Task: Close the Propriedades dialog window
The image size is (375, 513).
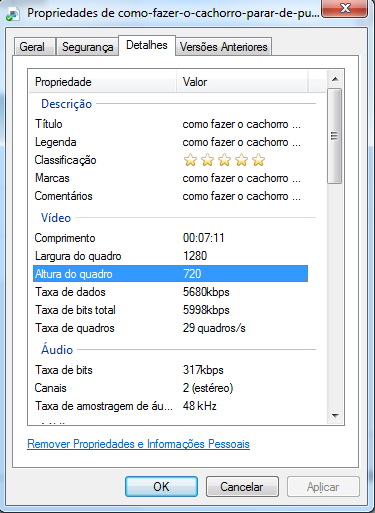Action: tap(344, 8)
